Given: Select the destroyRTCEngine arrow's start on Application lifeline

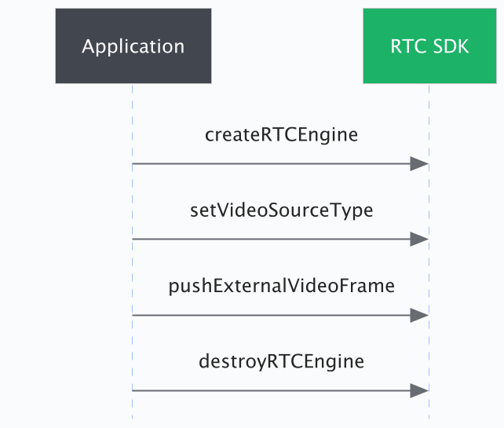Looking at the screenshot, I should (133, 390).
